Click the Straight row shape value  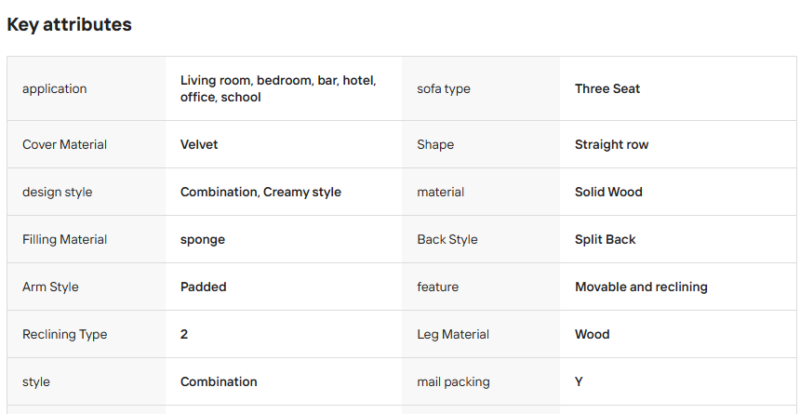(611, 144)
